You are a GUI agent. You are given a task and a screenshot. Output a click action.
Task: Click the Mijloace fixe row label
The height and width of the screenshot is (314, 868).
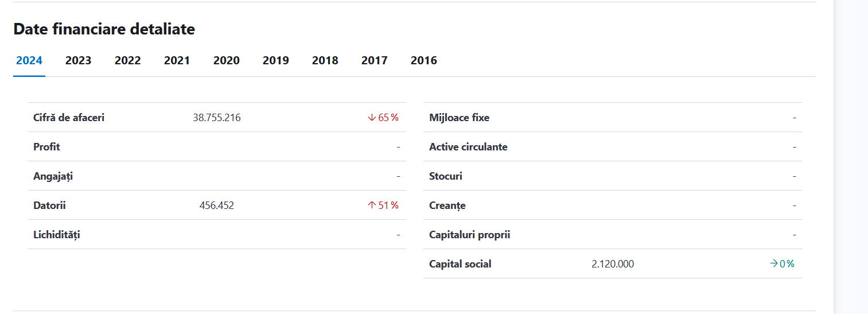[459, 118]
